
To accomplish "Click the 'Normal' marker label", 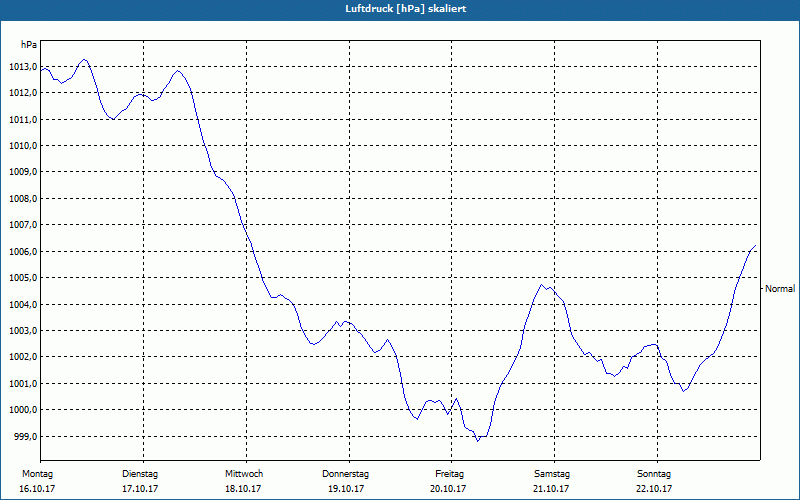I will [780, 289].
